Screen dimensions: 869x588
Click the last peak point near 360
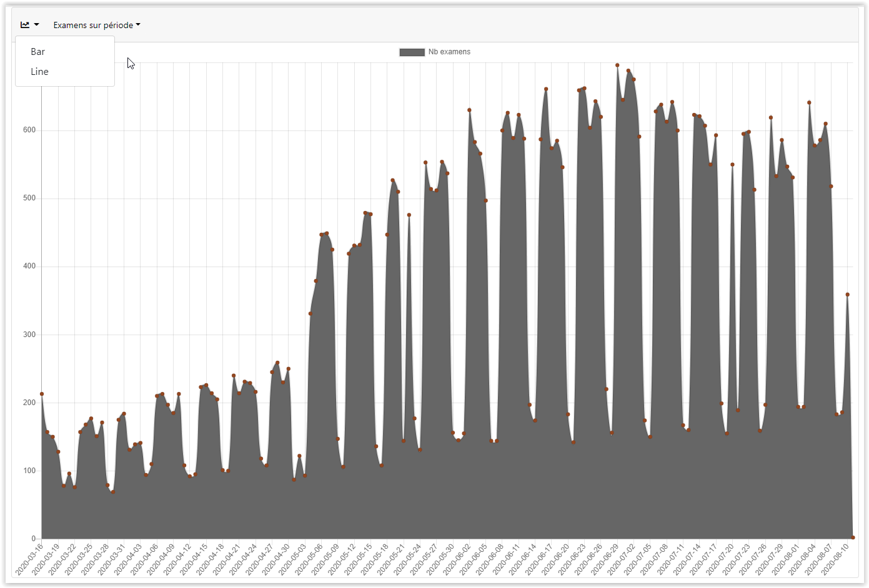848,295
